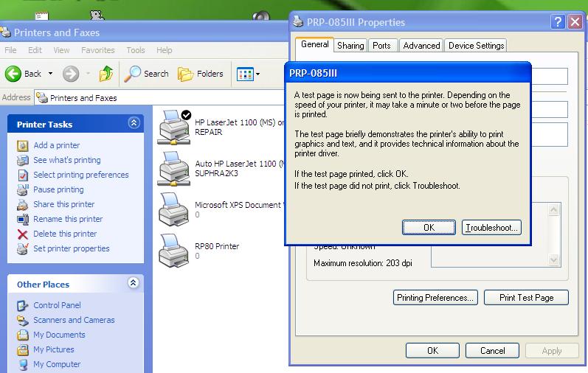Image resolution: width=588 pixels, height=373 pixels.
Task: Select the HP LaserJet 1100 (MS) printer icon
Action: tap(174, 128)
